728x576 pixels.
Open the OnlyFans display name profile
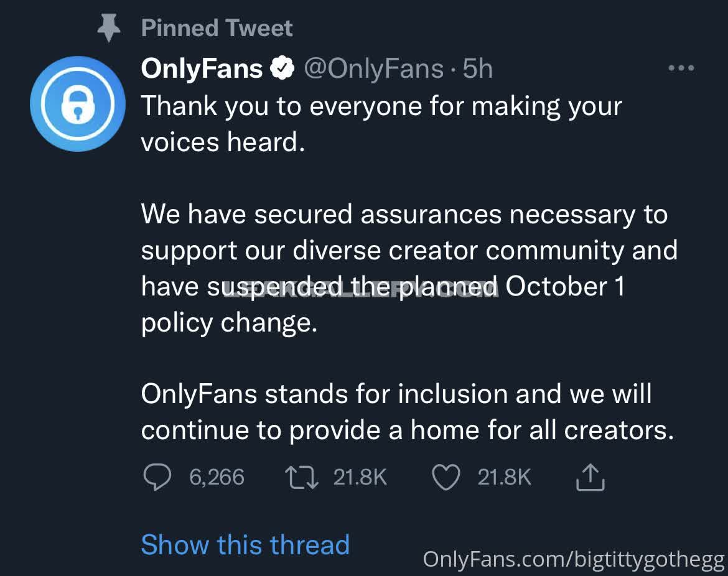click(x=202, y=68)
